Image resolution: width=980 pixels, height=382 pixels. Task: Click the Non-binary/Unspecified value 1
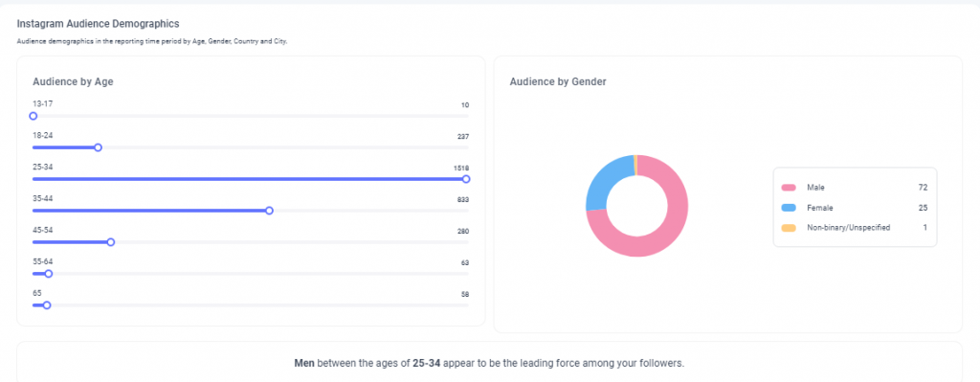925,228
